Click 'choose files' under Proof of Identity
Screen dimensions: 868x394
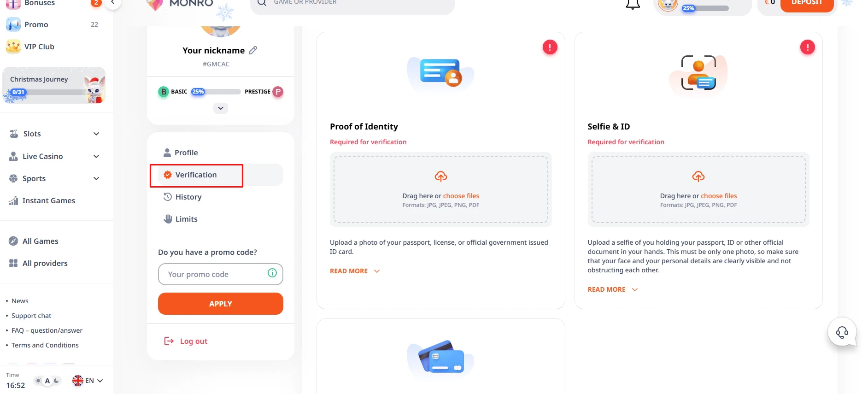click(461, 196)
